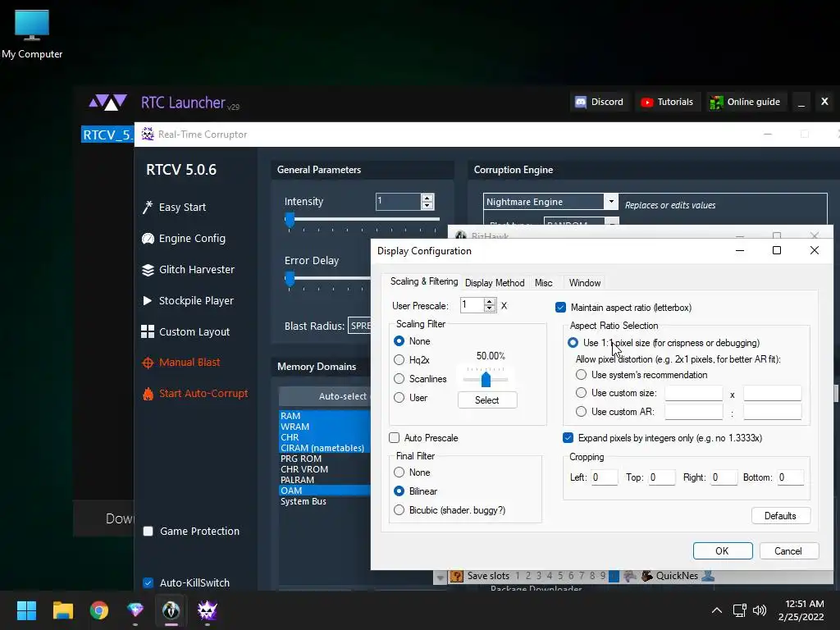Open the Online guide in launcher
Viewport: 840px width, 630px height.
point(745,102)
